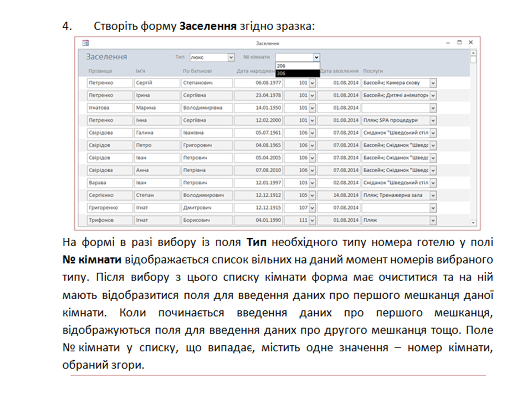Click the name field containing Марина
532x399 pixels.
click(x=157, y=108)
